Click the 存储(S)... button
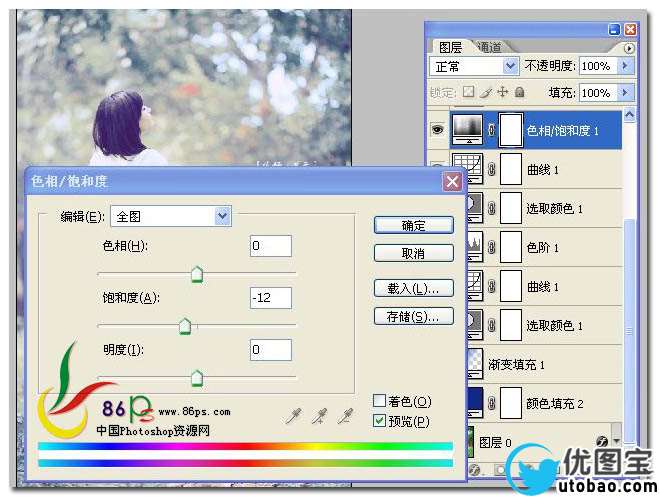The image size is (660, 500). pos(413,316)
